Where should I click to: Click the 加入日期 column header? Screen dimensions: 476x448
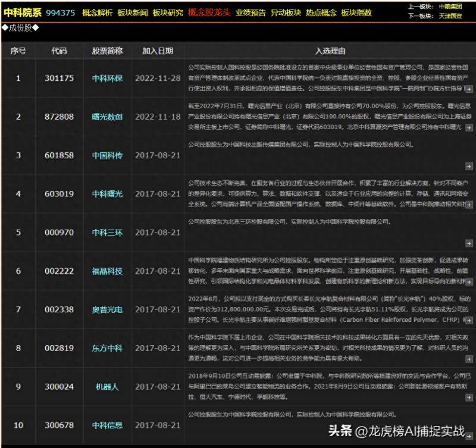pos(158,51)
